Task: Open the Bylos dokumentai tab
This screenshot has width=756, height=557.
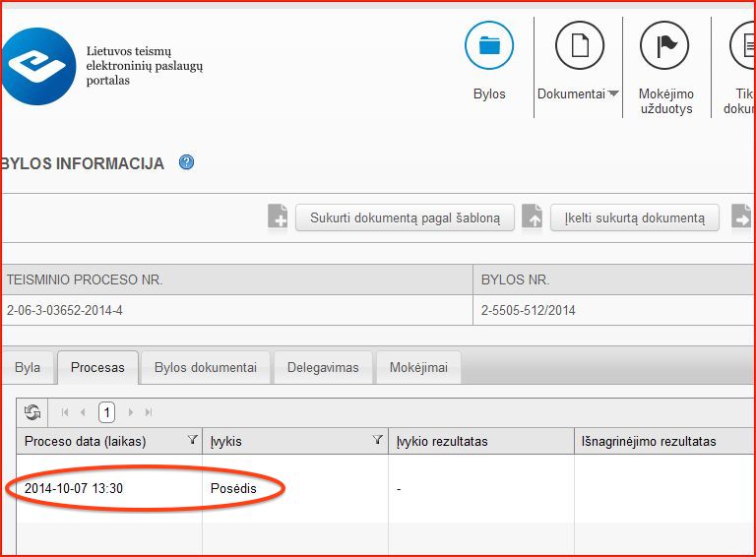Action: coord(206,367)
